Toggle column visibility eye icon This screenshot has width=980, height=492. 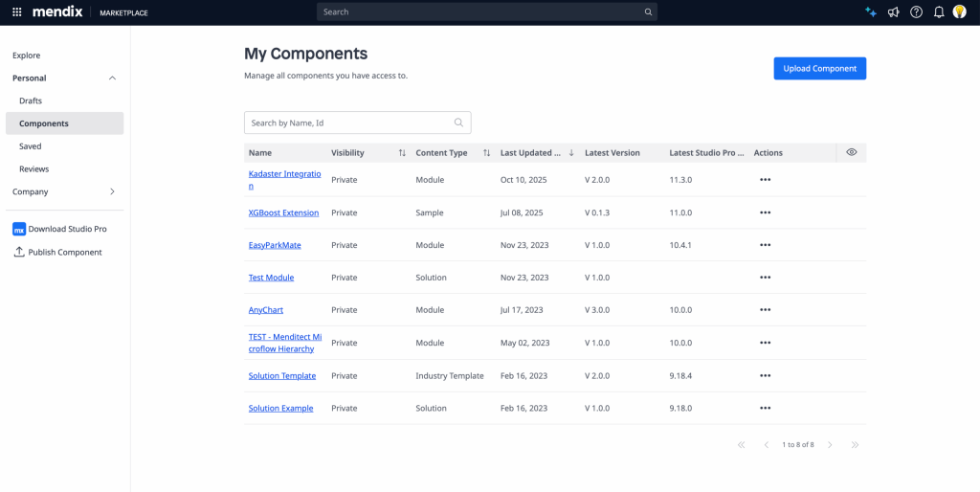(x=851, y=152)
